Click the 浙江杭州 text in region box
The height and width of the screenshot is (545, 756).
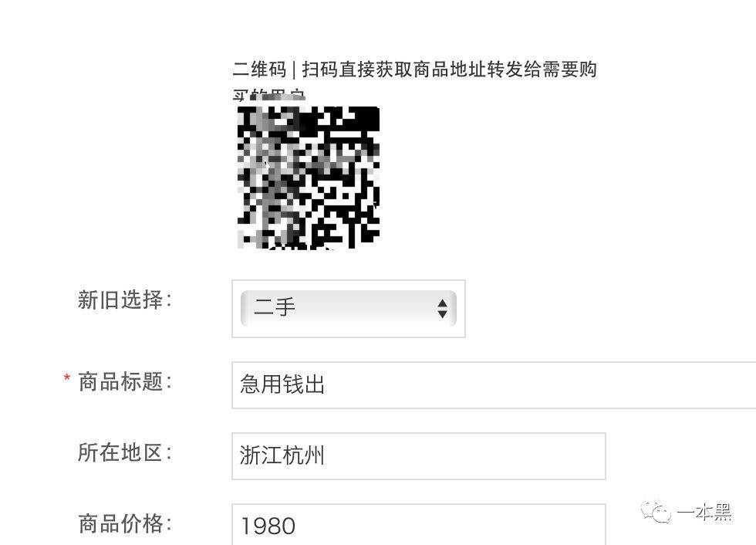click(282, 455)
